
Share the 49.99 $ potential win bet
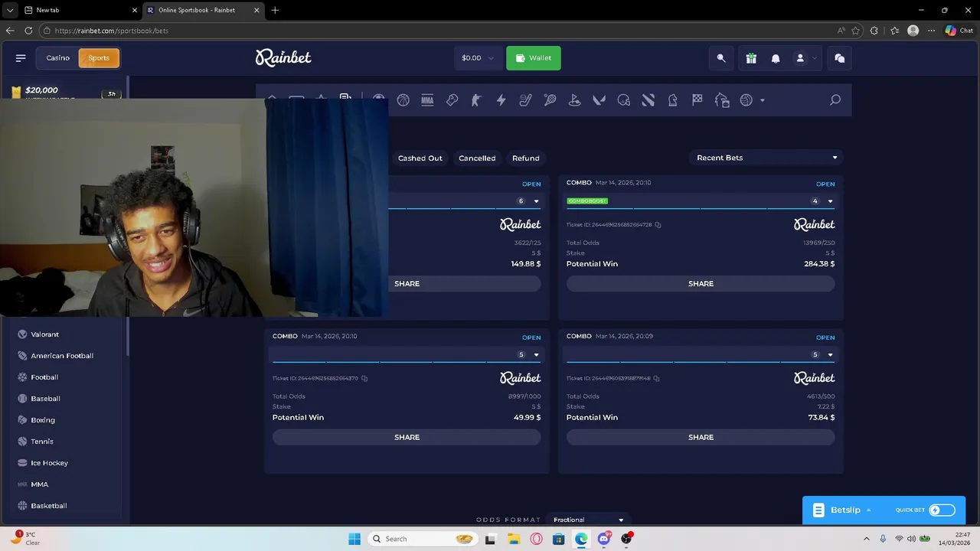407,437
